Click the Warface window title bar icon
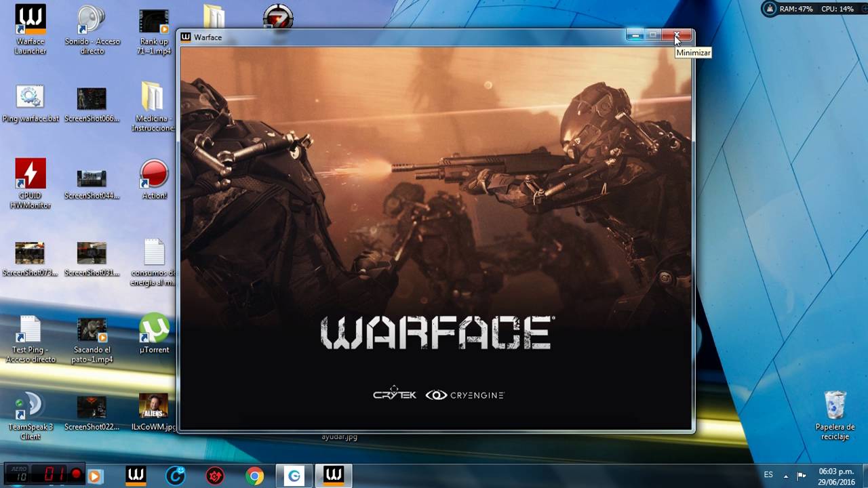The height and width of the screenshot is (488, 868). coord(186,37)
